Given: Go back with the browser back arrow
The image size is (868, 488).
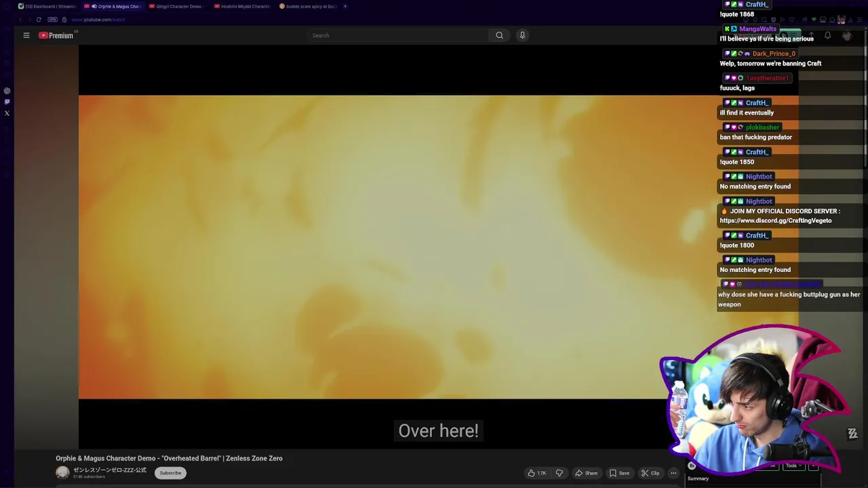Looking at the screenshot, I should 20,20.
